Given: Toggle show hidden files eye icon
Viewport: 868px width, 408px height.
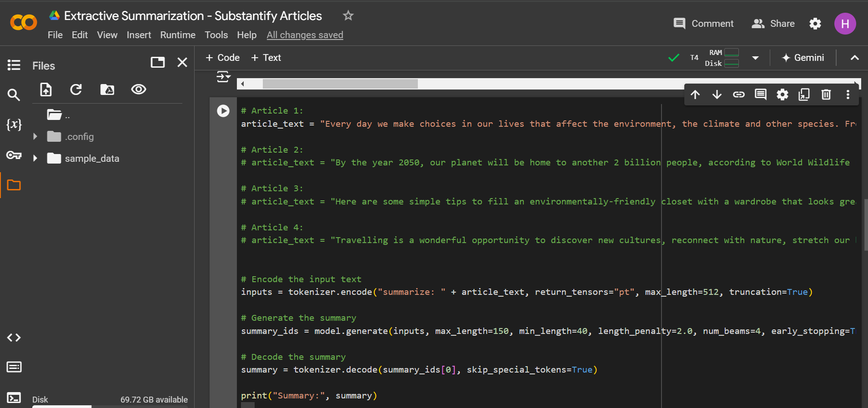Looking at the screenshot, I should tap(139, 90).
